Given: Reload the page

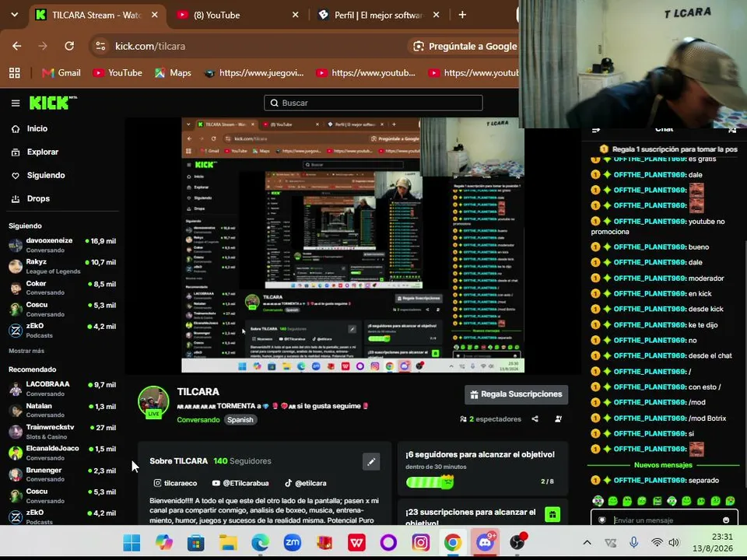Looking at the screenshot, I should [69, 46].
